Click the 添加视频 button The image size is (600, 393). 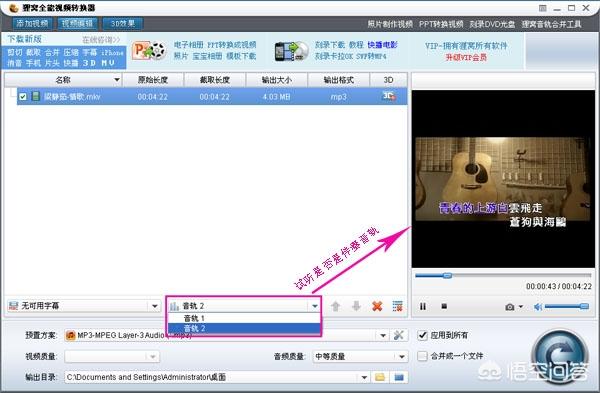pos(32,23)
